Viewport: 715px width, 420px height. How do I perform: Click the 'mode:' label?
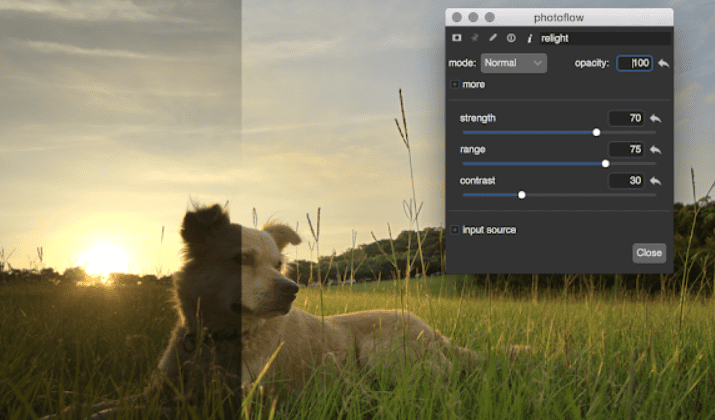click(462, 63)
